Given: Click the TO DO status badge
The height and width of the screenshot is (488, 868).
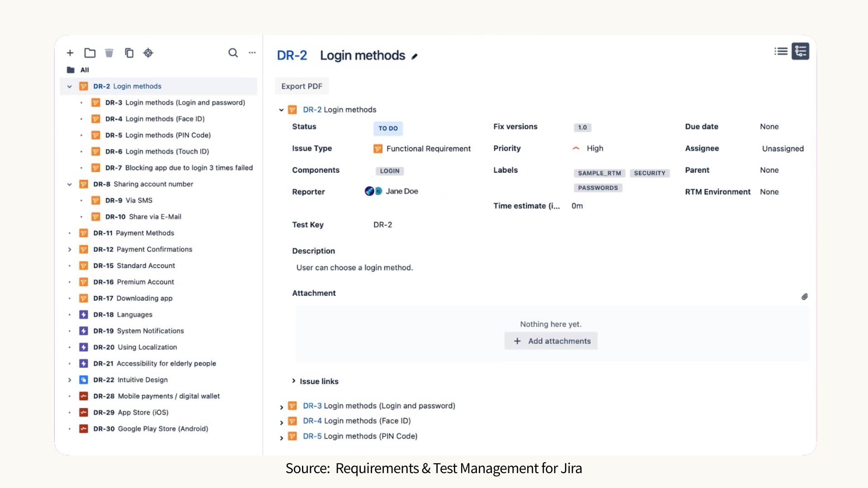Looking at the screenshot, I should [388, 128].
